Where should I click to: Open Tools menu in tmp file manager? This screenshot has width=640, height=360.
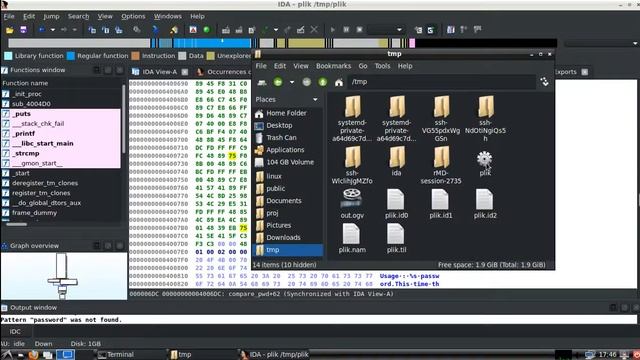pos(382,66)
